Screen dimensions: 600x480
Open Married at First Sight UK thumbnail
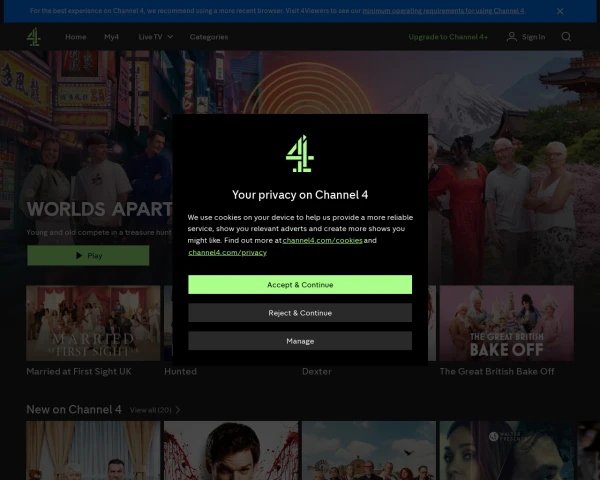pos(93,323)
